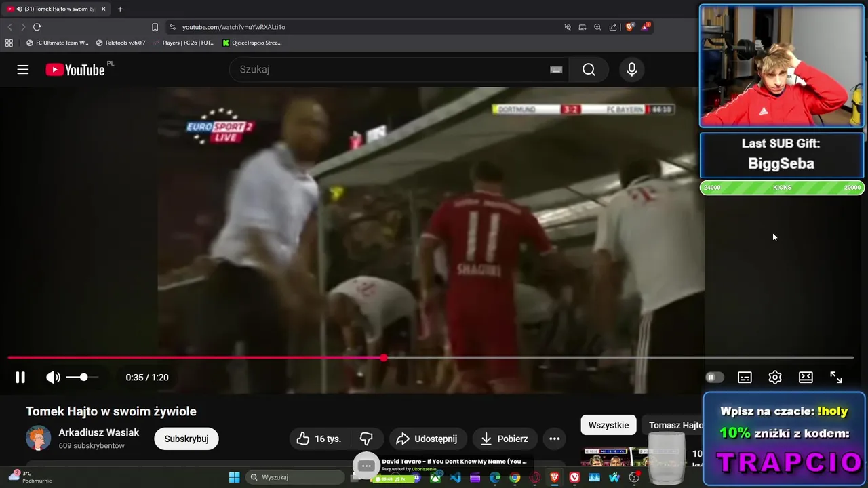Image resolution: width=868 pixels, height=488 pixels.
Task: Open the three-dot more actions menu
Action: 554,439
